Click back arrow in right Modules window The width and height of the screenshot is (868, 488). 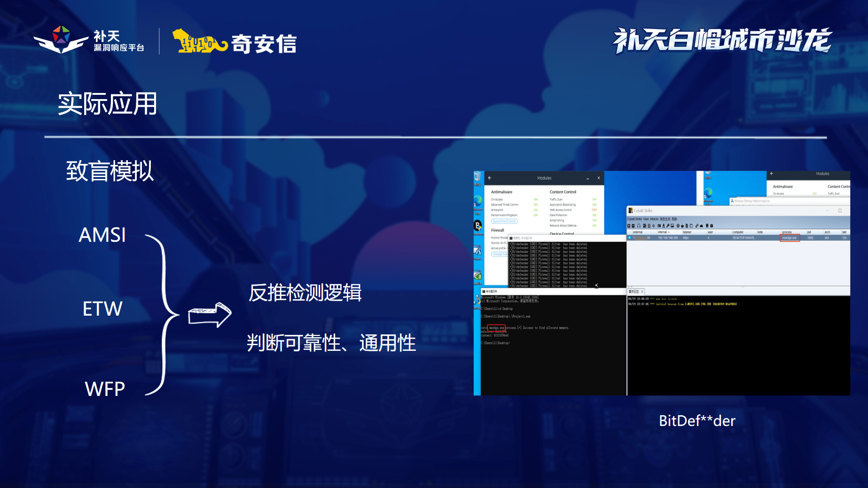pyautogui.click(x=772, y=173)
